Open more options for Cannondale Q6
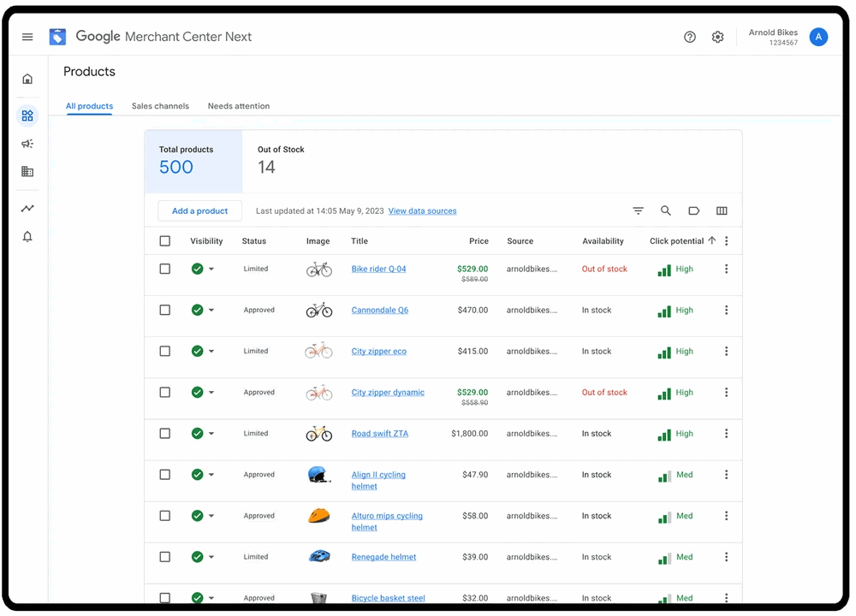This screenshot has height=616, width=856. (x=726, y=310)
